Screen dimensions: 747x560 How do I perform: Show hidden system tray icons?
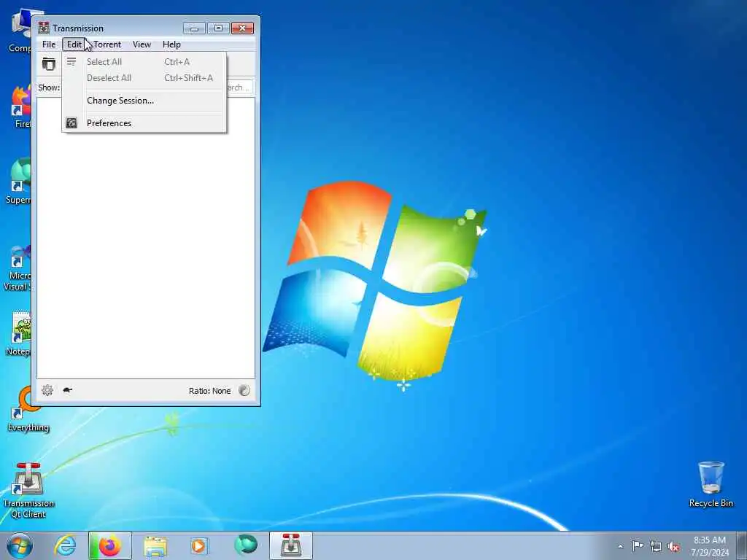pyautogui.click(x=620, y=546)
